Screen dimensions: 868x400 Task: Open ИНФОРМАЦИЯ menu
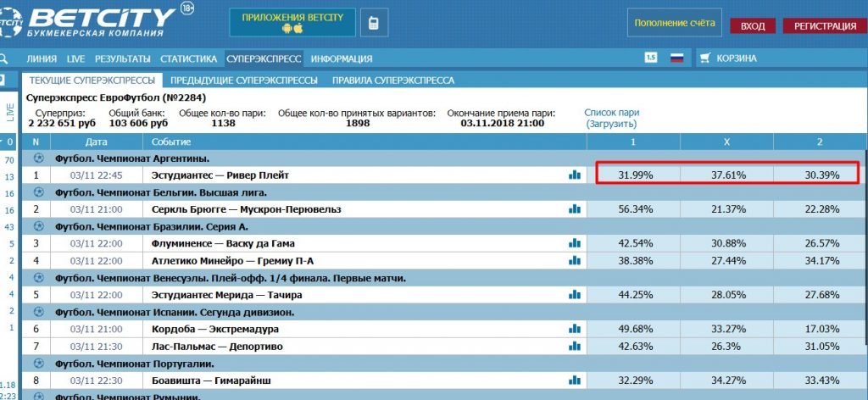342,58
